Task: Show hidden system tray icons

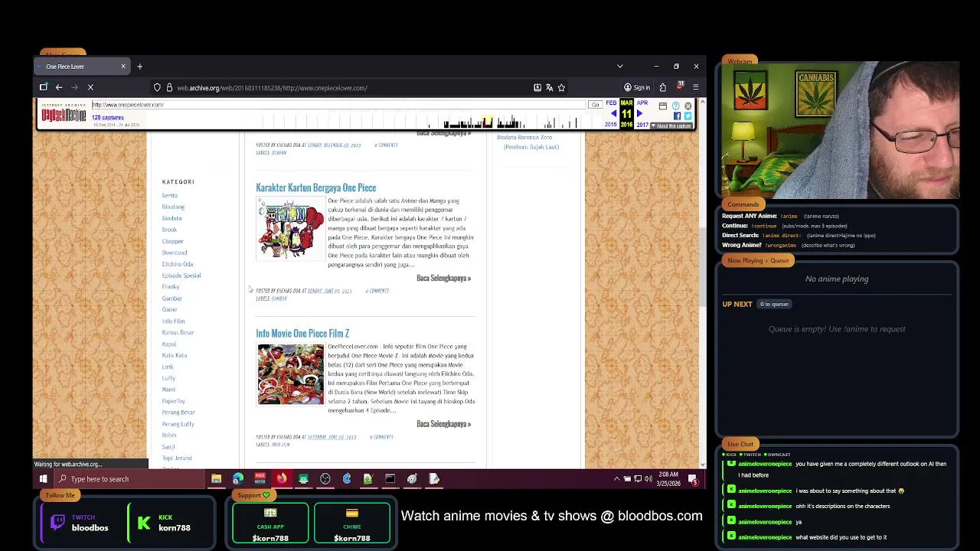Action: pos(616,479)
